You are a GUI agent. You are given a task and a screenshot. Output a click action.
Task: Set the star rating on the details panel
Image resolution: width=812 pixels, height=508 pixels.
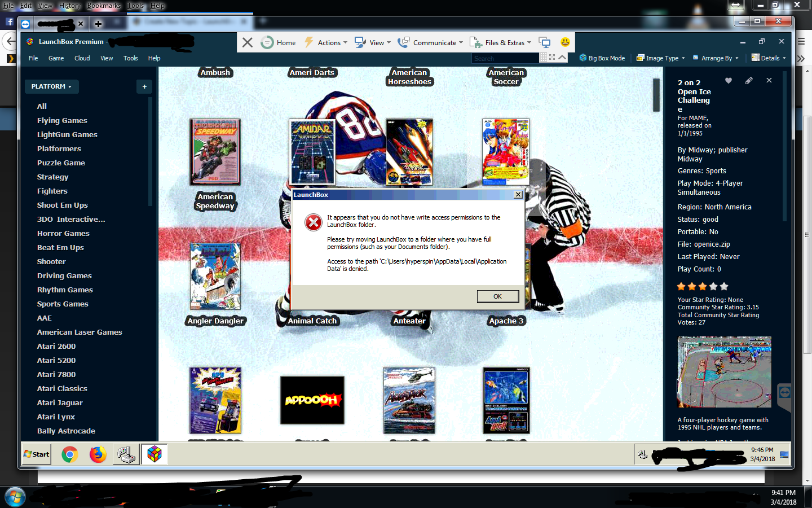coord(703,286)
